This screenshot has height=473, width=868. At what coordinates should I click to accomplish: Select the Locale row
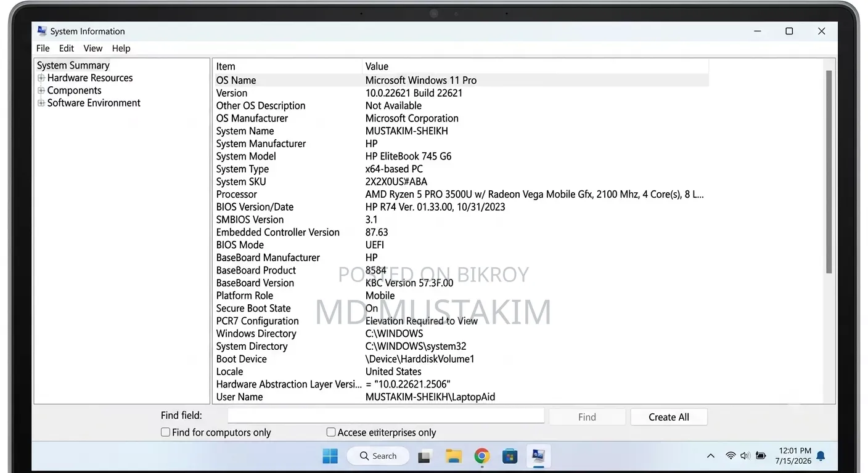click(x=461, y=372)
